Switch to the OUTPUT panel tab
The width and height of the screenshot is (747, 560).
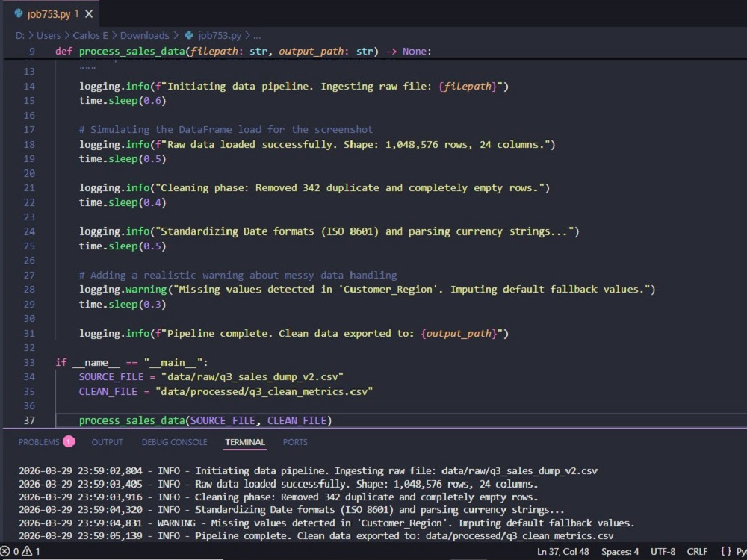(107, 442)
